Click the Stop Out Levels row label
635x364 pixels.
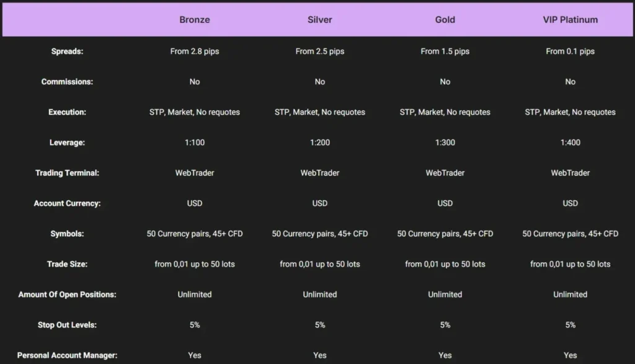click(x=67, y=325)
